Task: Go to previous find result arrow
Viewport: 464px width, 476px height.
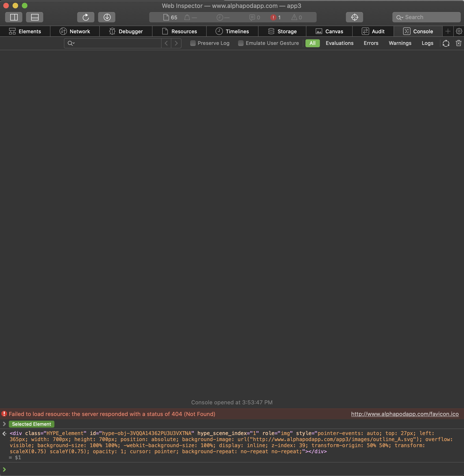Action: pos(166,43)
